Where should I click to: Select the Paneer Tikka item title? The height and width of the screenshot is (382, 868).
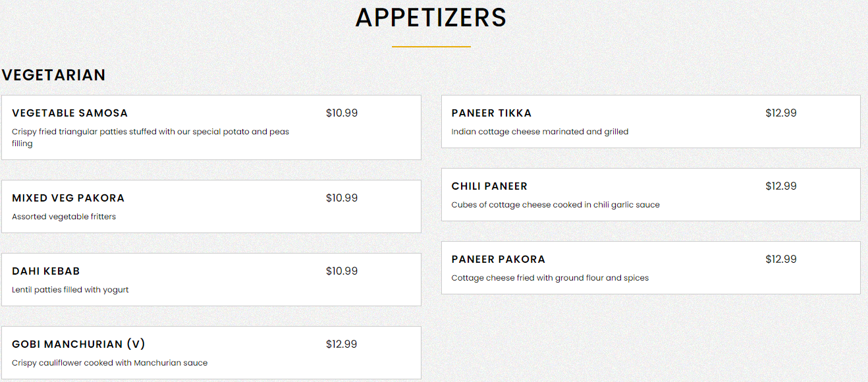point(491,113)
